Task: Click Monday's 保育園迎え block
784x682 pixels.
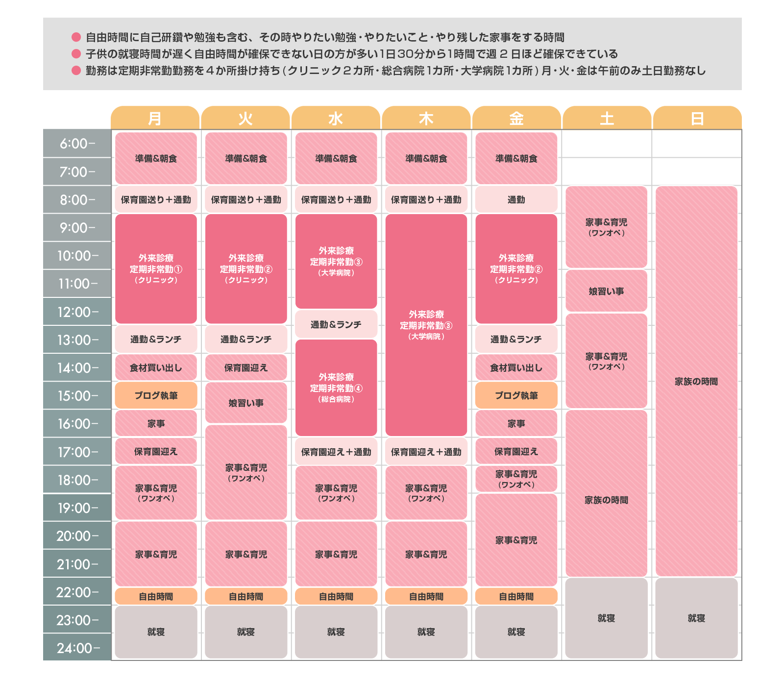Action: point(156,451)
